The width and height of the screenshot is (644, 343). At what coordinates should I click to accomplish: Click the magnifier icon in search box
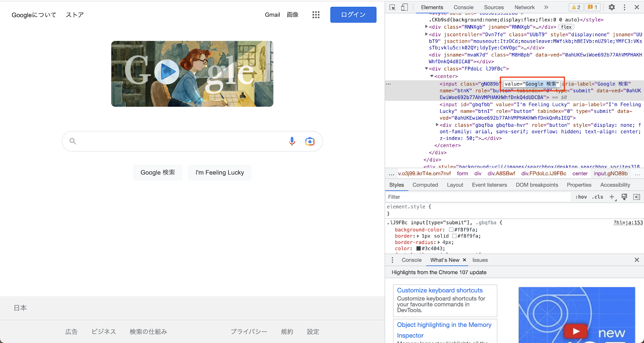pos(73,141)
